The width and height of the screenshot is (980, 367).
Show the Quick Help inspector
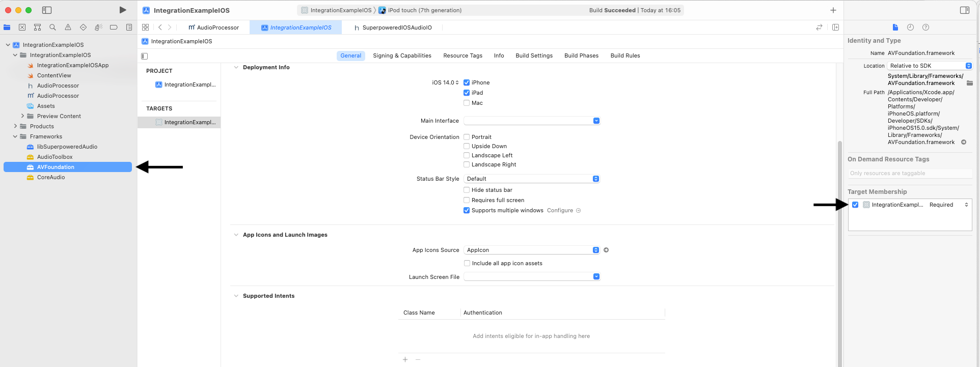[925, 27]
